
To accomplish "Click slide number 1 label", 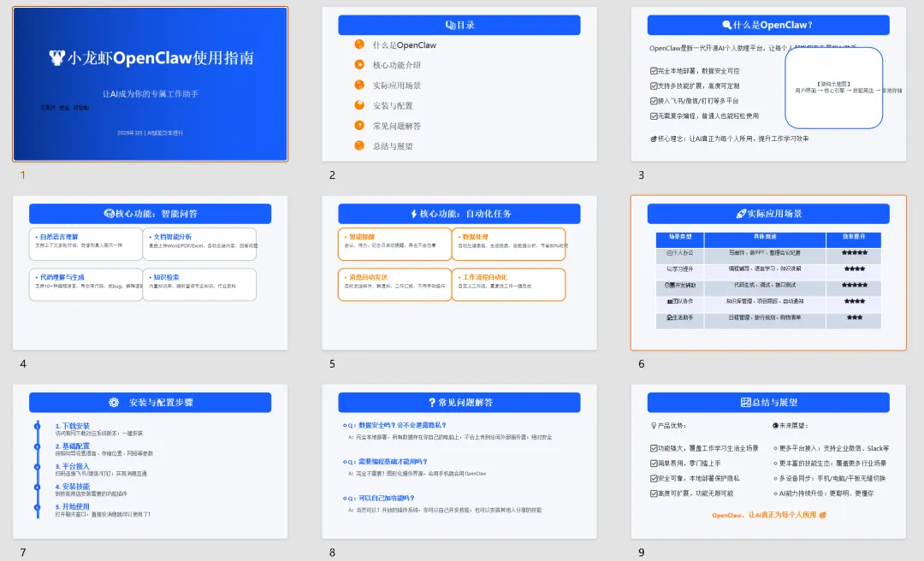I will (23, 175).
